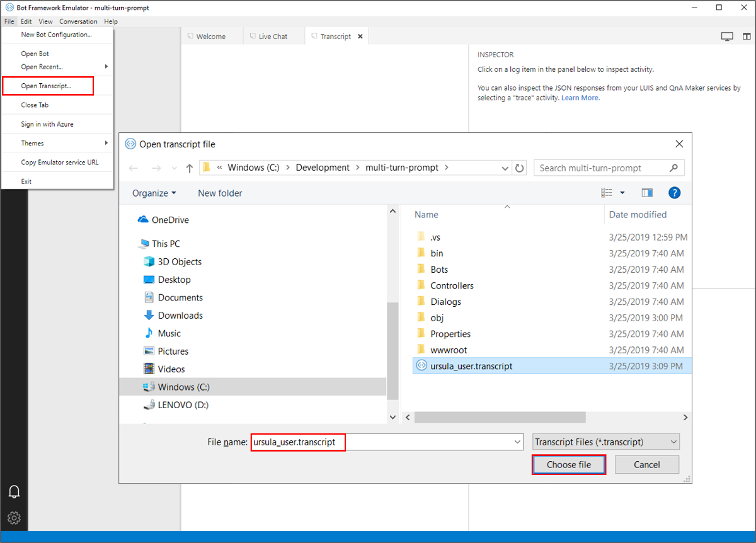Select the Dialogs folder

click(438, 302)
